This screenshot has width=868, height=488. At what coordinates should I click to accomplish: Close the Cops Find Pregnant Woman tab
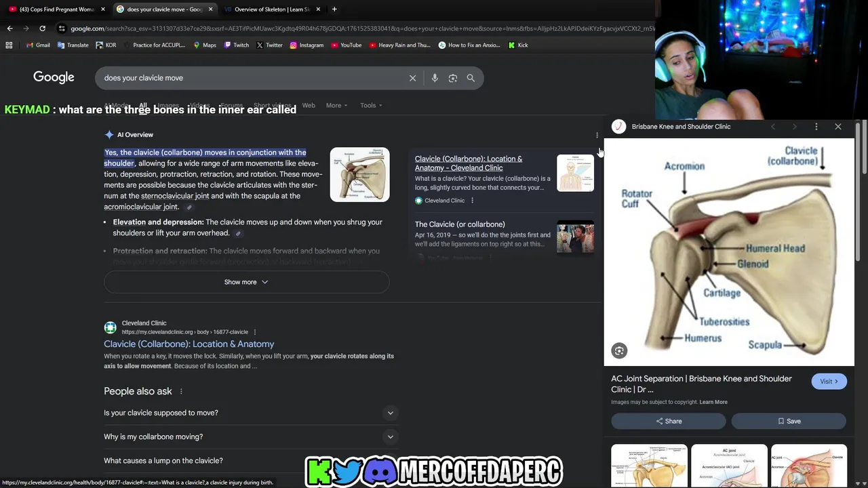103,9
